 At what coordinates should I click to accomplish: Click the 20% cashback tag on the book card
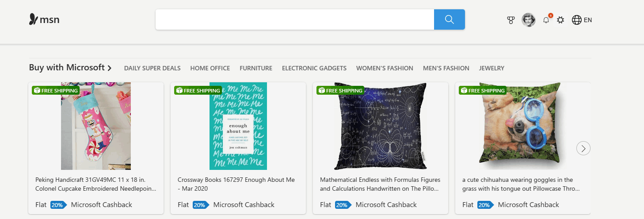(x=199, y=205)
